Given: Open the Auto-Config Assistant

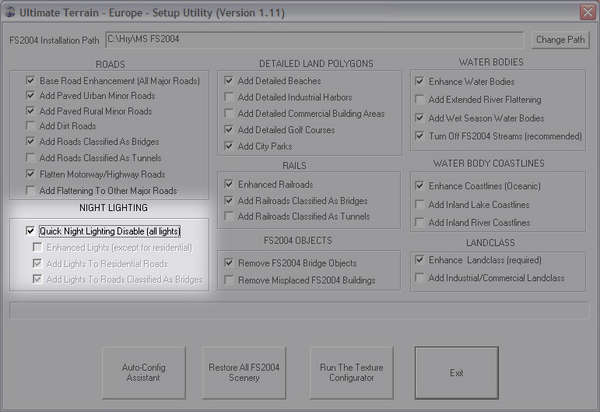Looking at the screenshot, I should point(143,372).
